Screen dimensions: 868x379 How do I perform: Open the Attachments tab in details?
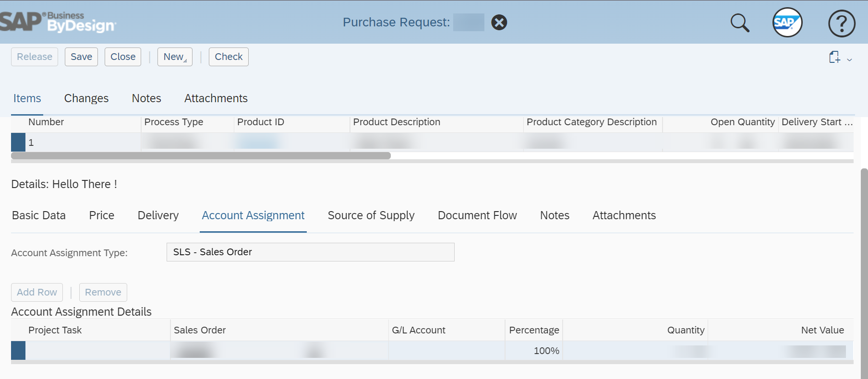point(624,215)
